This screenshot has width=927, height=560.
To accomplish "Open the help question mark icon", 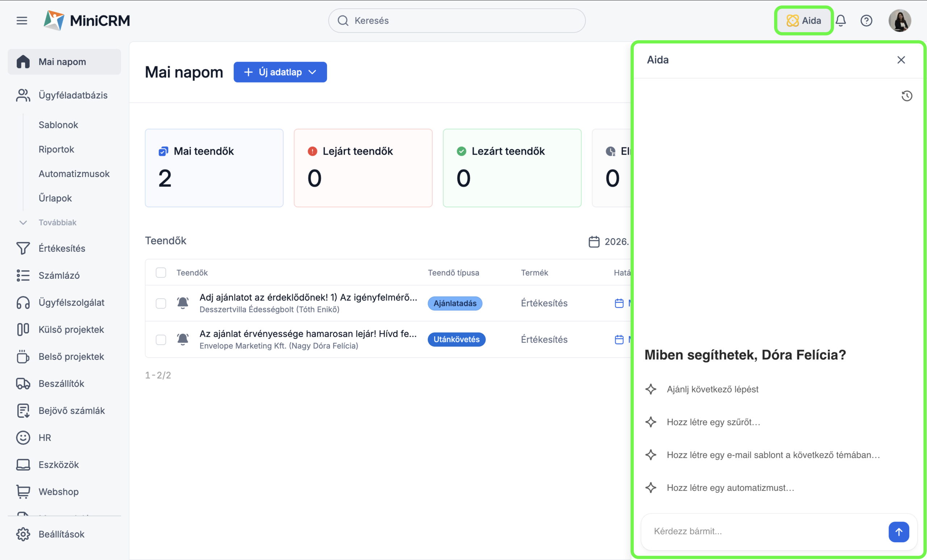I will coord(866,21).
